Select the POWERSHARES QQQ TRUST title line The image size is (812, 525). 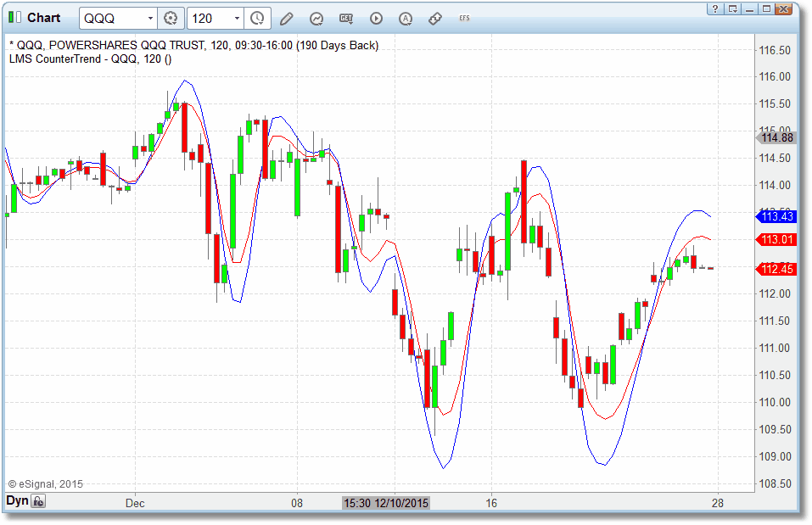193,46
